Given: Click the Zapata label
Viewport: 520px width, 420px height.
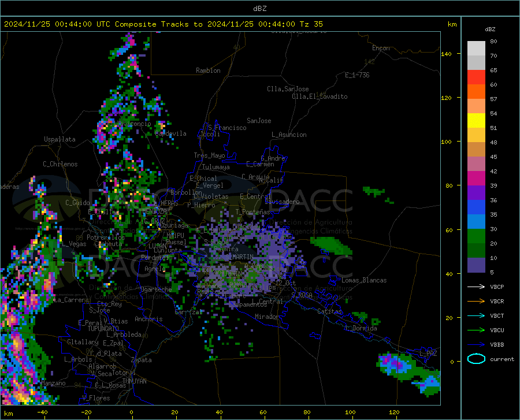Looking at the screenshot, I should 142,360.
